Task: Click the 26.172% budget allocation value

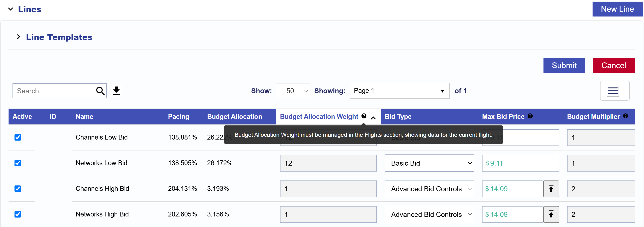Action: pos(220,163)
